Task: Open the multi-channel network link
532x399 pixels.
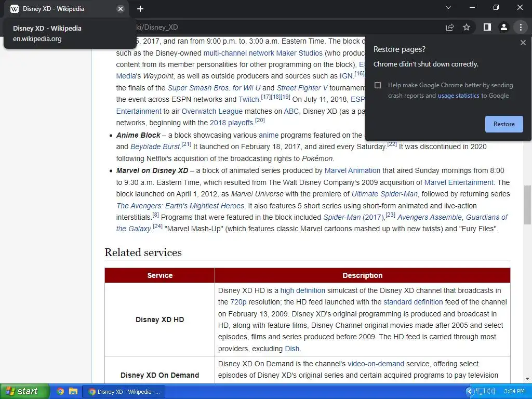Action: 238,54
